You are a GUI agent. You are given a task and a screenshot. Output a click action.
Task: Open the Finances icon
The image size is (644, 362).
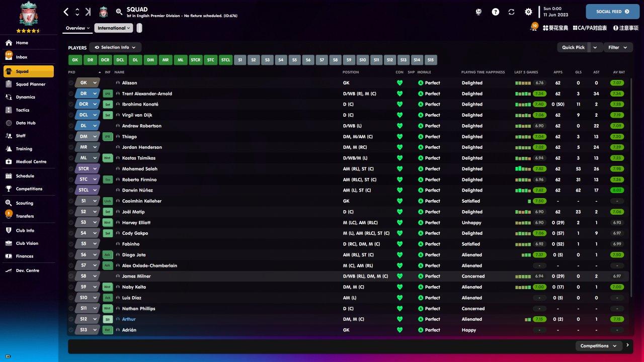click(x=9, y=256)
